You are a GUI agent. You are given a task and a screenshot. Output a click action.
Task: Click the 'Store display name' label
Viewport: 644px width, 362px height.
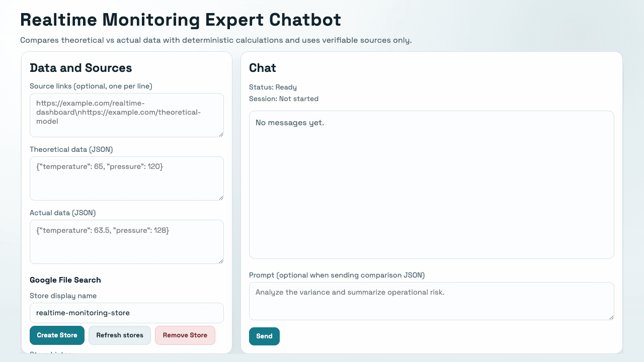click(63, 296)
